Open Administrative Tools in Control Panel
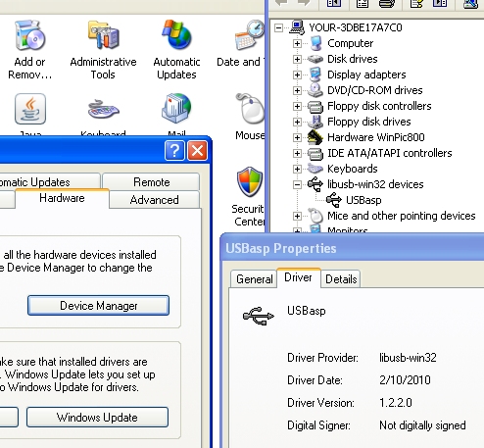The height and width of the screenshot is (448, 484). (x=103, y=36)
